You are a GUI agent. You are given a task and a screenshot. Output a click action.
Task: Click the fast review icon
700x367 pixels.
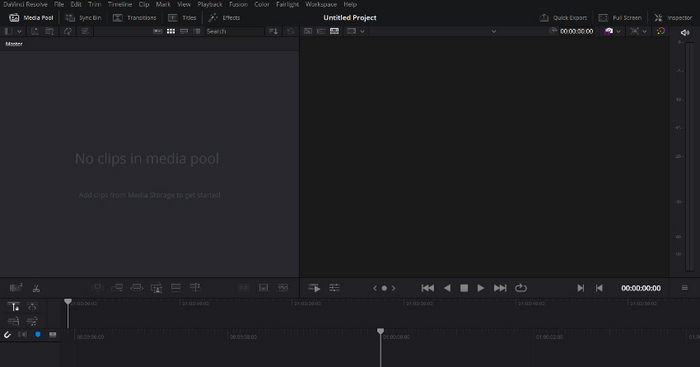(314, 288)
